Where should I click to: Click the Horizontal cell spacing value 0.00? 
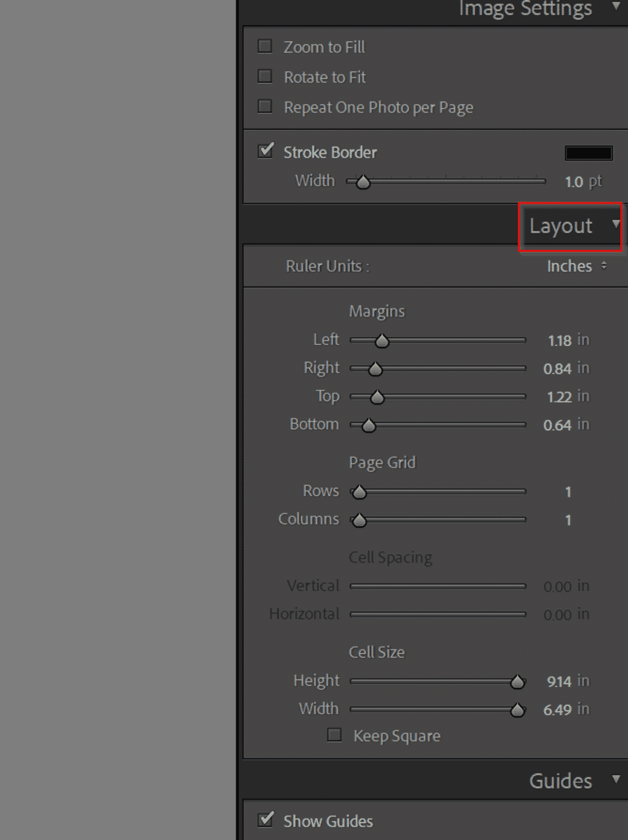tap(558, 615)
